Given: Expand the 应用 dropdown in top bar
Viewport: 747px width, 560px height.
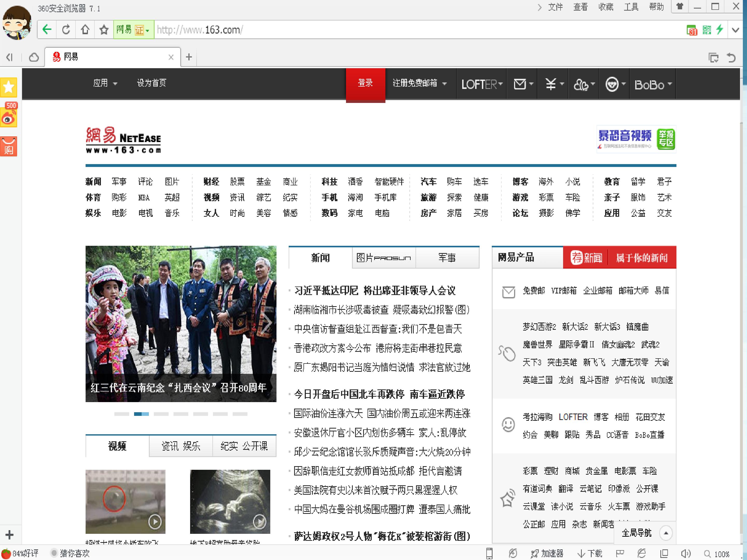Looking at the screenshot, I should coord(105,83).
